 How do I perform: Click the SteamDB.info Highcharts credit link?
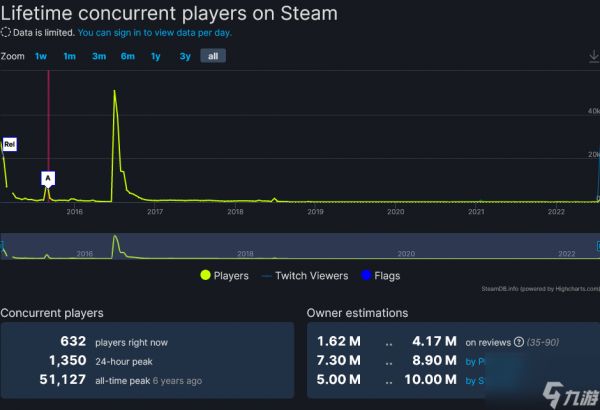(x=540, y=289)
